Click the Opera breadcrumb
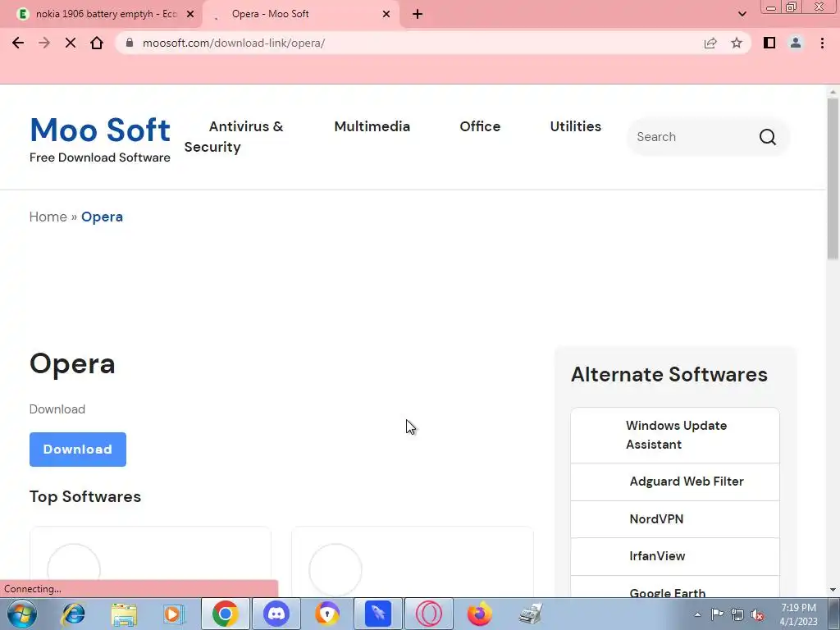Viewport: 840px width, 630px height. (x=102, y=217)
